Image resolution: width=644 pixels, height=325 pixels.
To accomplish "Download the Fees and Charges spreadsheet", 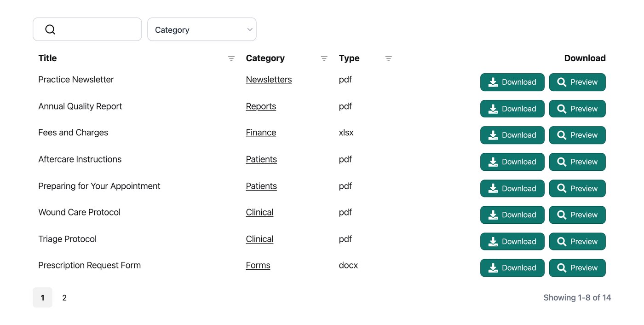I will [x=512, y=135].
